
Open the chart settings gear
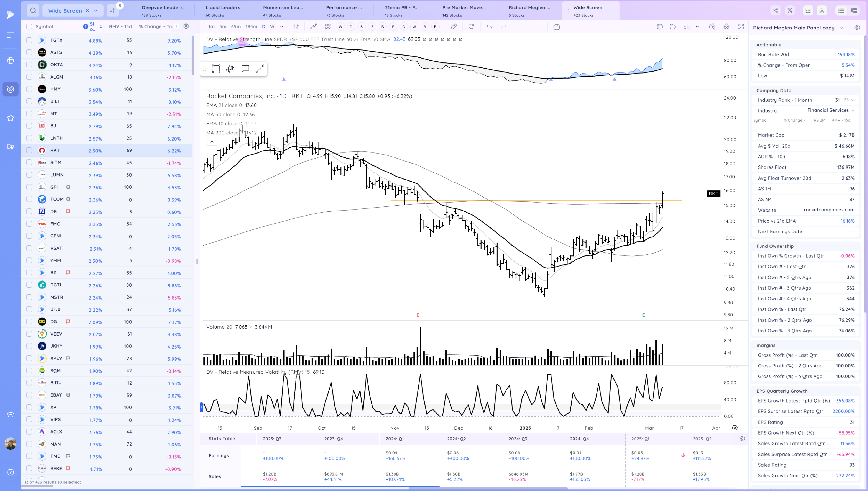click(x=727, y=27)
